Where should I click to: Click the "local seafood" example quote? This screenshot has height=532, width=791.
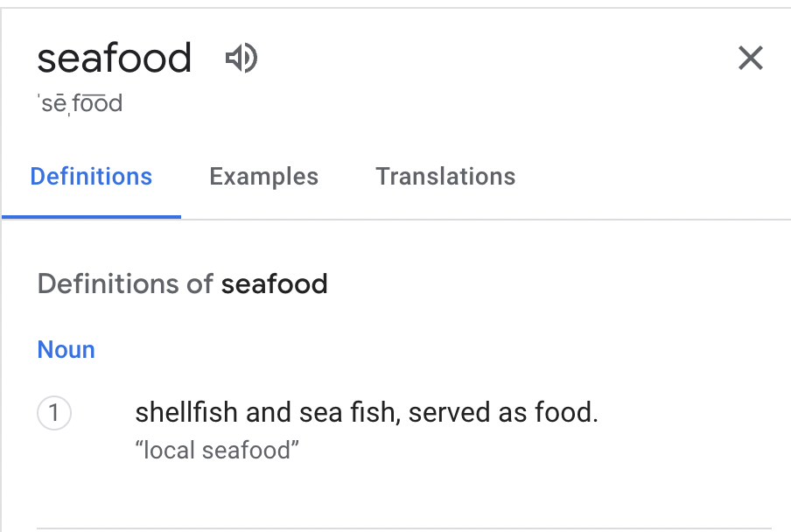[x=218, y=451]
